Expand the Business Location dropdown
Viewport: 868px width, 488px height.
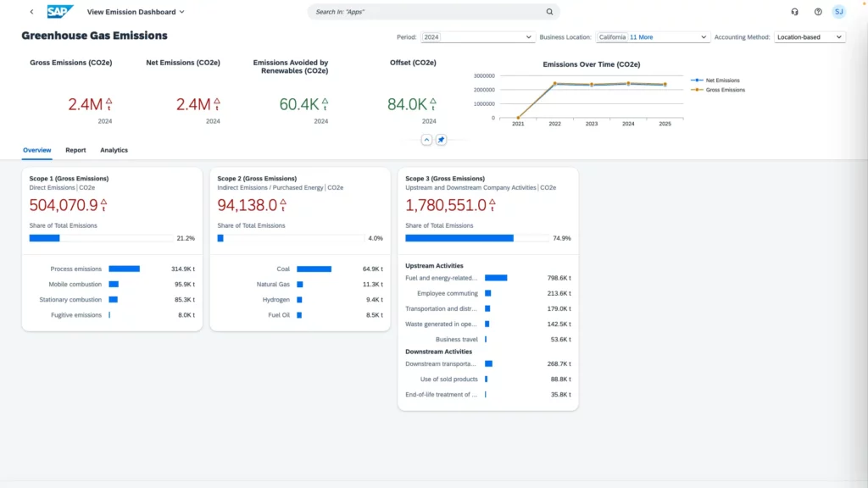click(704, 37)
